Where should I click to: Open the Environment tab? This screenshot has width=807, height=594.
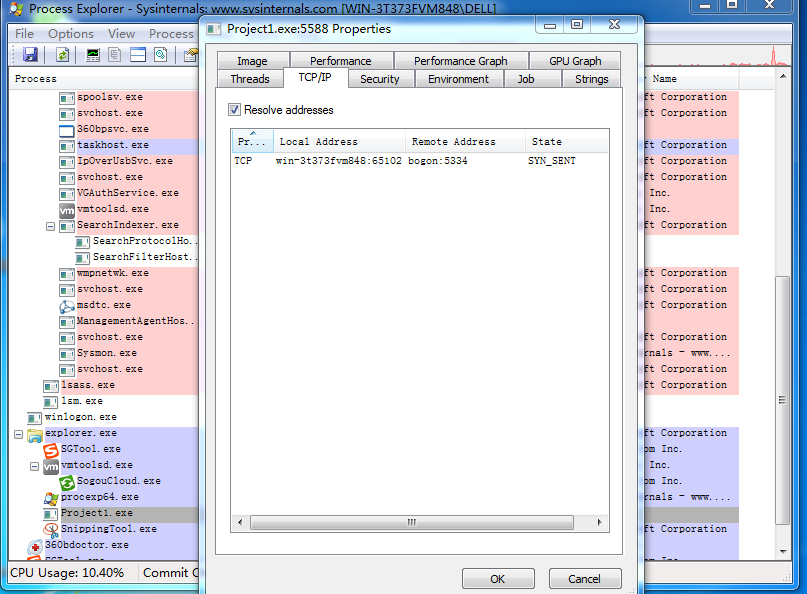pyautogui.click(x=459, y=79)
